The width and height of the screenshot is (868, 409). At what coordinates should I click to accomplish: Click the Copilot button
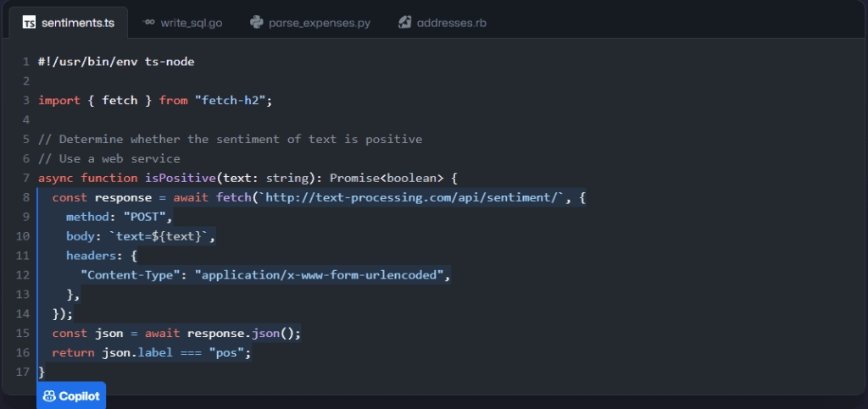tap(71, 395)
